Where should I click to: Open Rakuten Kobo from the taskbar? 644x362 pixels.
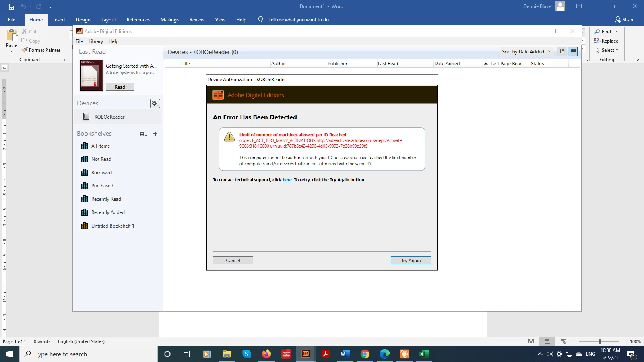click(x=286, y=354)
